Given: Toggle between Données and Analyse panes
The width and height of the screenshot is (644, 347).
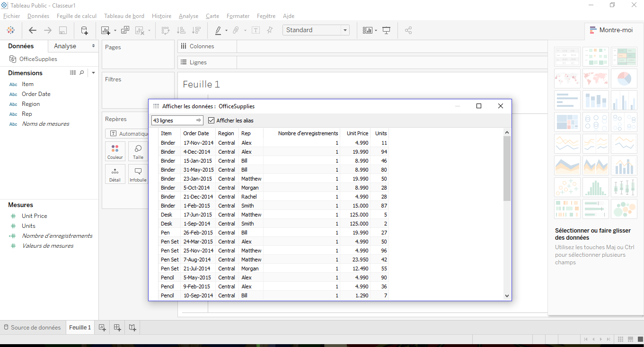Looking at the screenshot, I should [x=65, y=46].
